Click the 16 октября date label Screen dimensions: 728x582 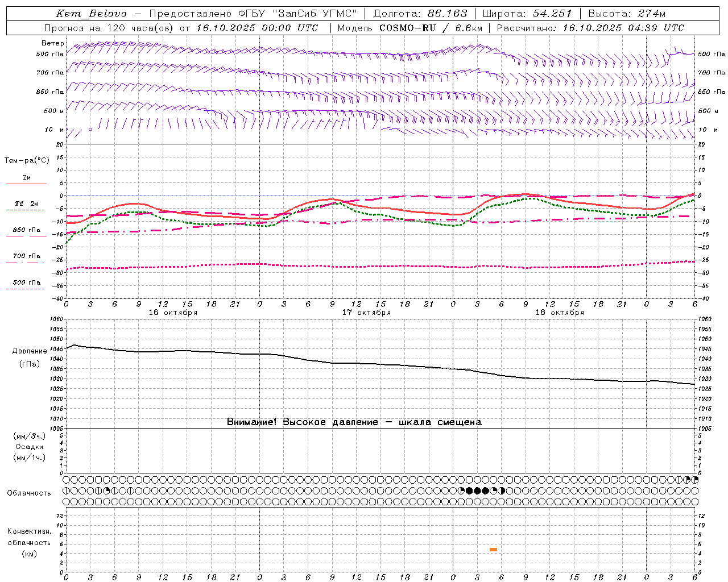click(173, 313)
